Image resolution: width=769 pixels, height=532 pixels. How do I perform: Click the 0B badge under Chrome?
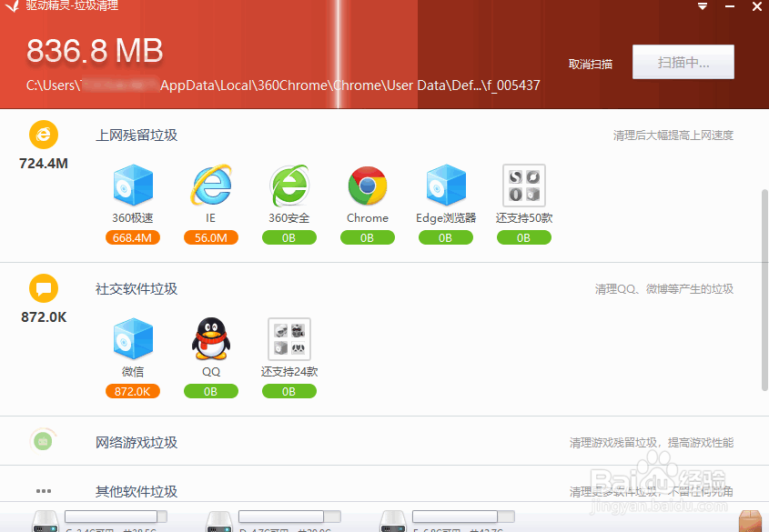(x=368, y=237)
